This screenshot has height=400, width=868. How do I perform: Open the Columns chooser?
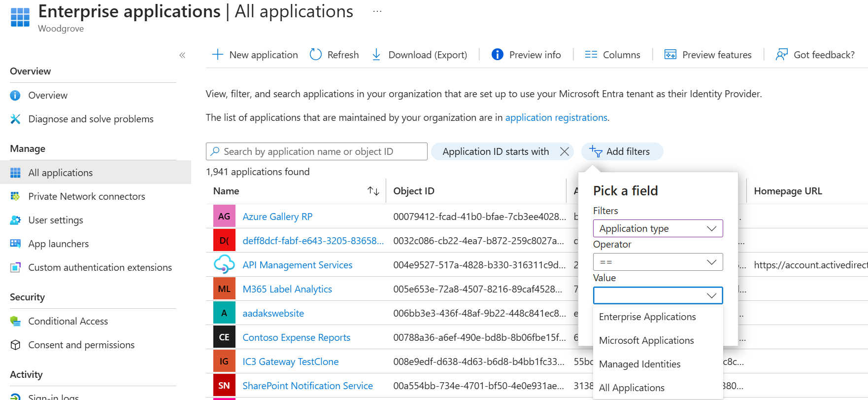612,55
